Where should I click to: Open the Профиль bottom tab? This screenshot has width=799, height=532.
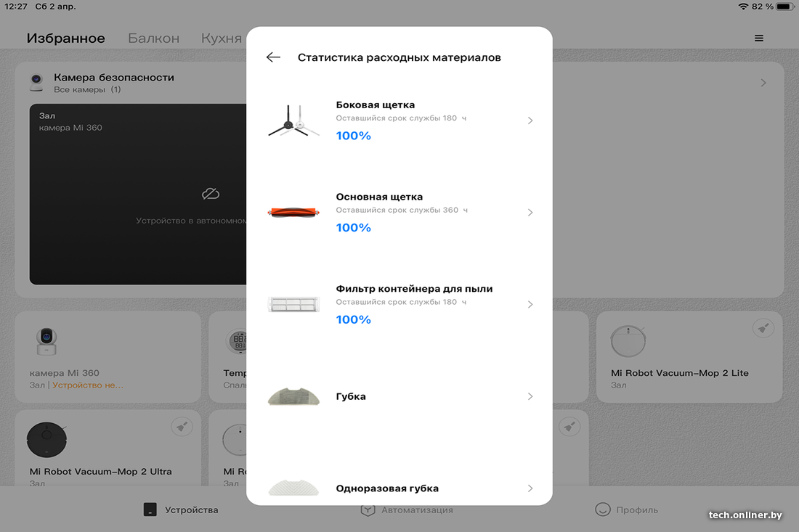[626, 510]
